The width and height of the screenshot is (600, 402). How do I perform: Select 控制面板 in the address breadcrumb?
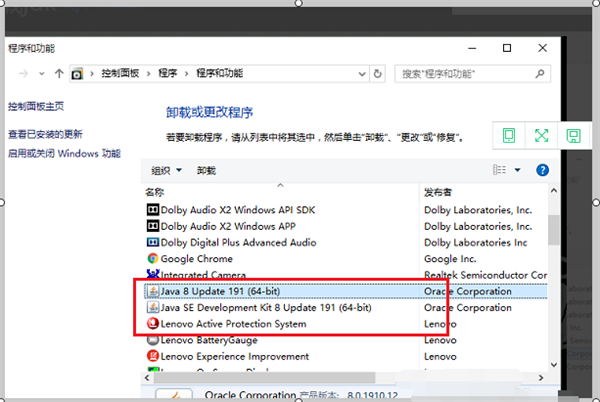pos(120,73)
